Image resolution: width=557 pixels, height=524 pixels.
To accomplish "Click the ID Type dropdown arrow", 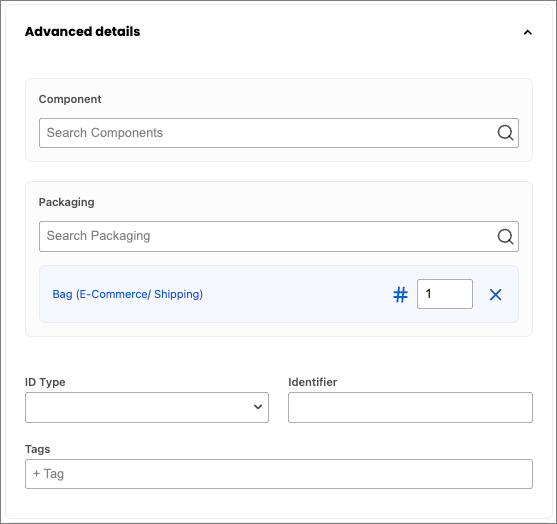I will coord(258,407).
